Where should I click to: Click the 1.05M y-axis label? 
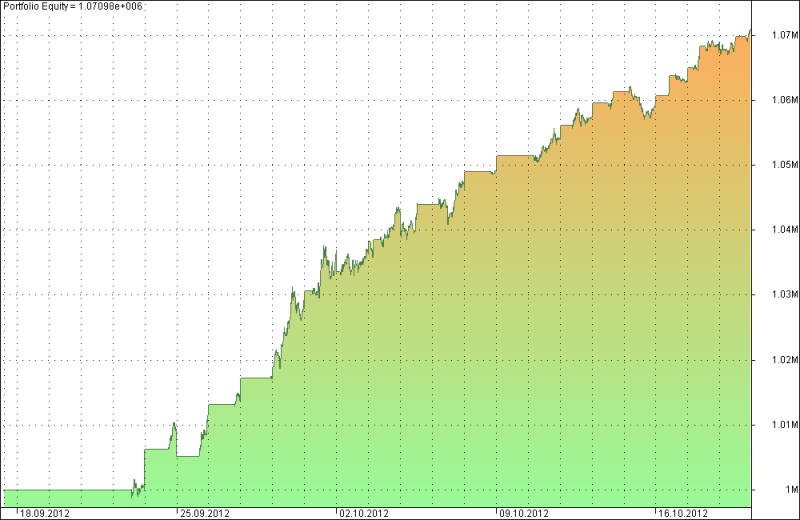pyautogui.click(x=785, y=164)
